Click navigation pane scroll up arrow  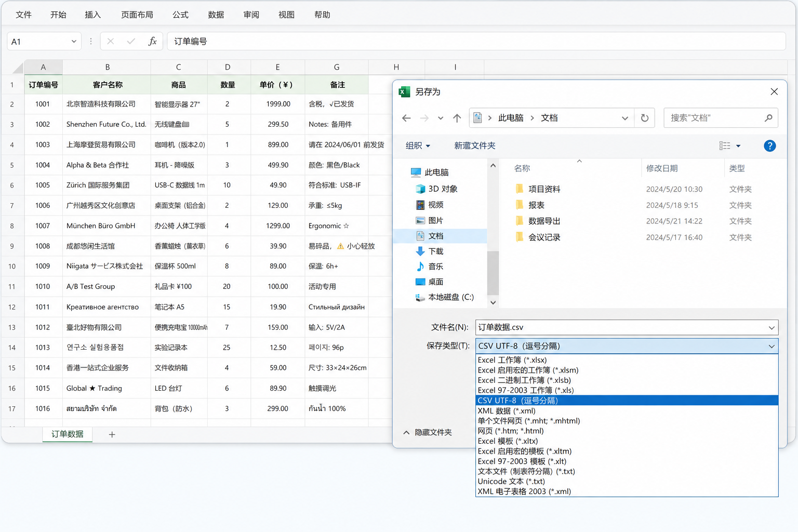point(493,166)
